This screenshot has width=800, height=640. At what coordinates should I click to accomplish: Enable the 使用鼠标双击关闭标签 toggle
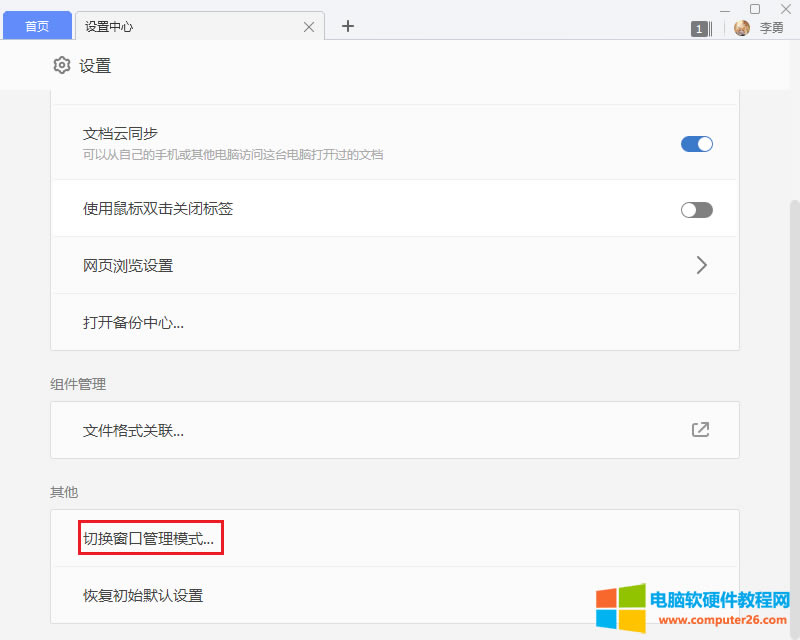(x=696, y=209)
